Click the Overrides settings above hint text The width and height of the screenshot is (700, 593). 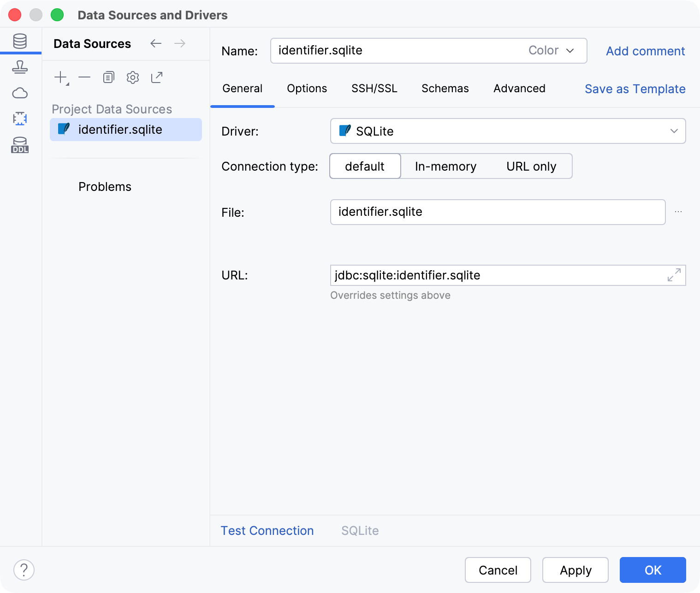click(390, 295)
